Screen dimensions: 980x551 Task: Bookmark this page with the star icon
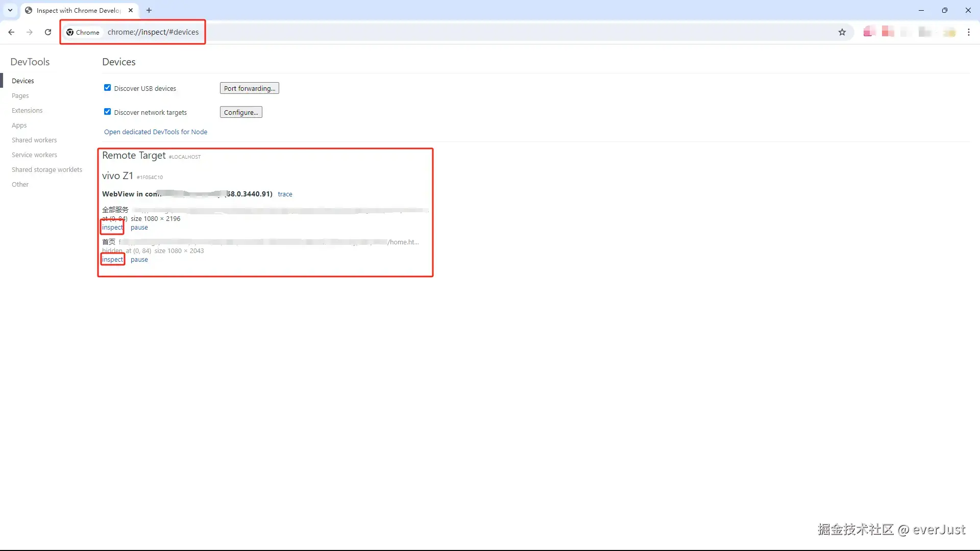(842, 32)
